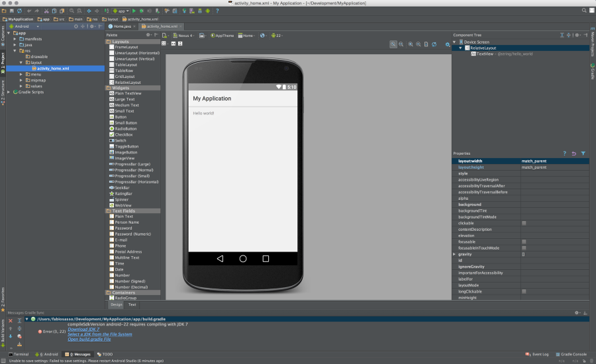Click the red X icon in Messages panel

point(10,321)
